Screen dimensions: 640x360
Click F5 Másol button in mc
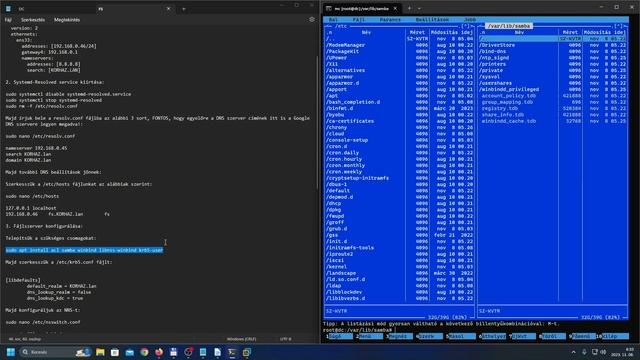pyautogui.click(x=461, y=336)
